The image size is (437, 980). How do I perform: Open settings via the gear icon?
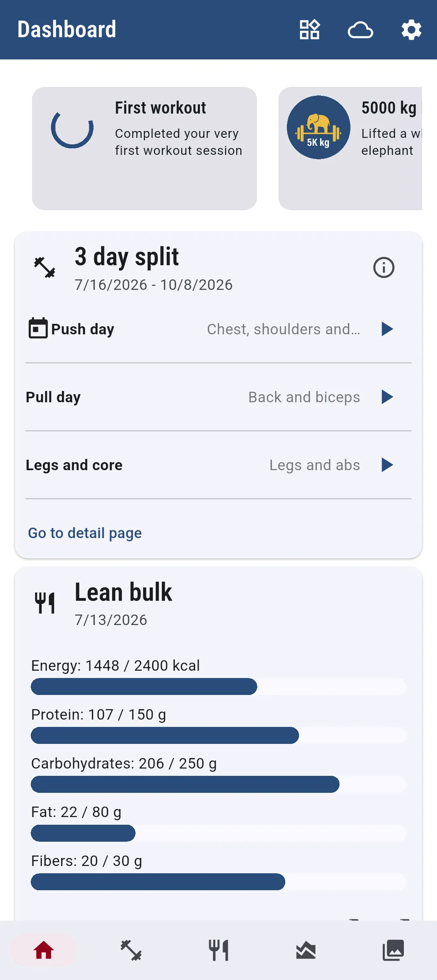click(x=412, y=30)
